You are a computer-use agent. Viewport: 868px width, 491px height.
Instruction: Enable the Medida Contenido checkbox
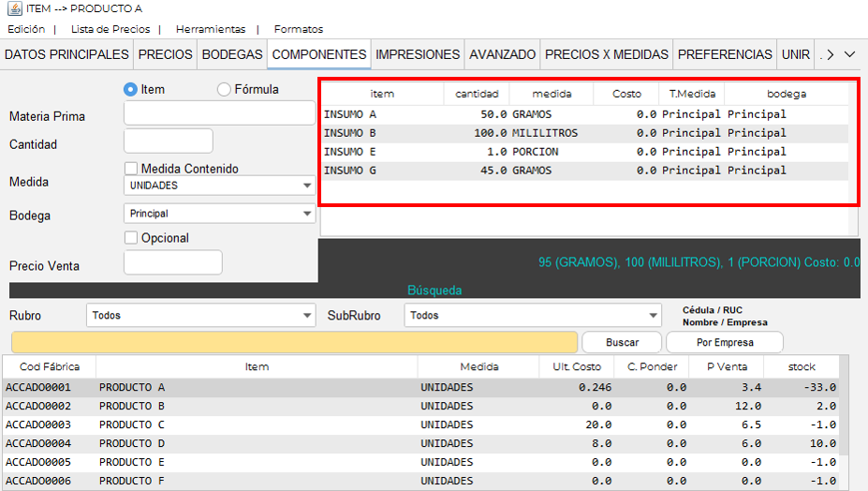(x=132, y=169)
